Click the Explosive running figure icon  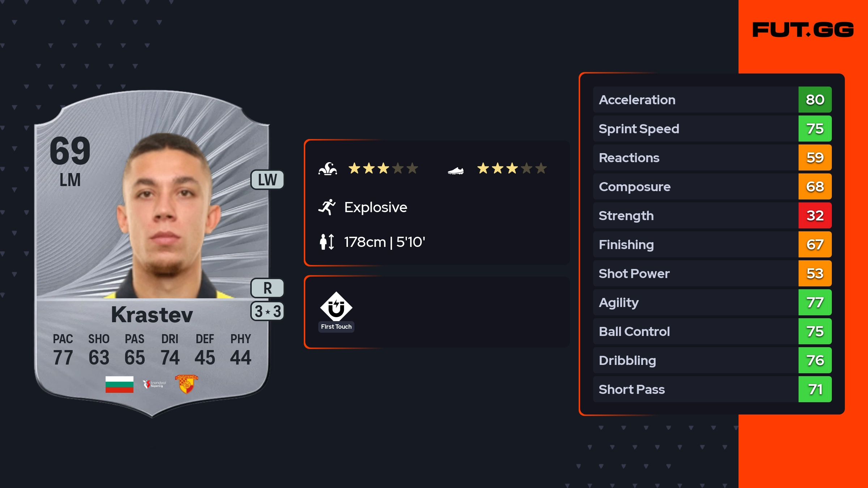click(327, 207)
